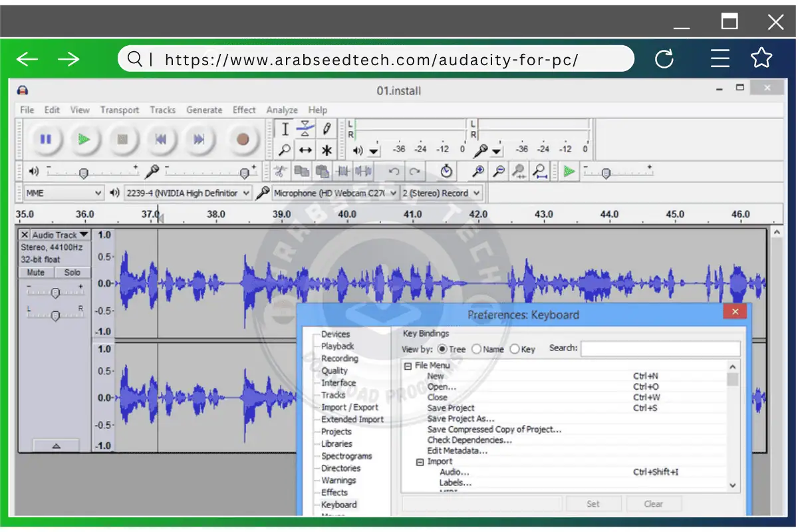Click the Clear button in Preferences
798x532 pixels.
tap(653, 503)
